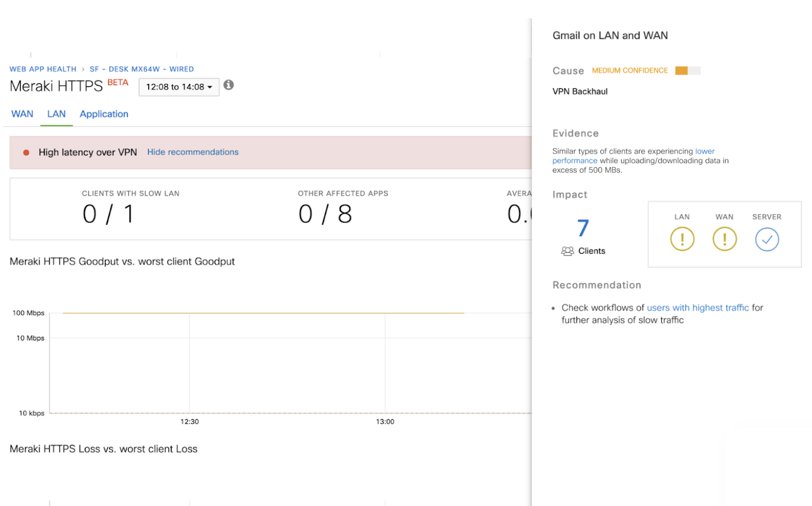Click the LAN warning status icon
Viewport: 812px width, 506px height.
(682, 239)
